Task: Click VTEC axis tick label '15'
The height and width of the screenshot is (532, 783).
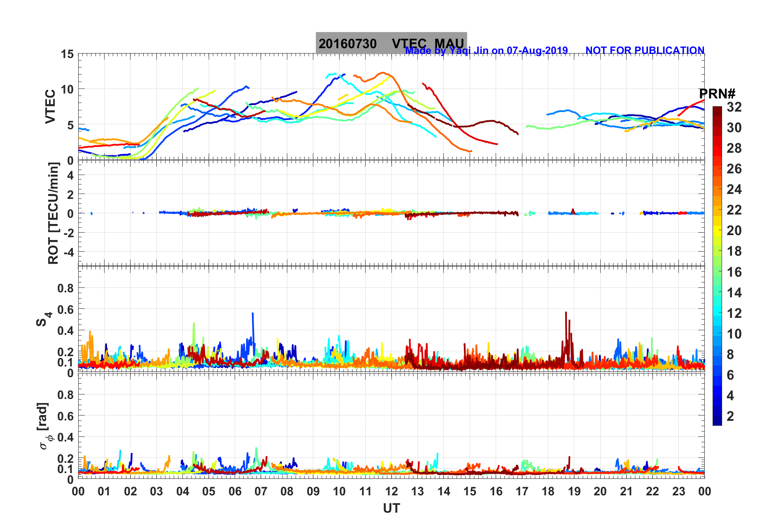Action: coord(67,54)
